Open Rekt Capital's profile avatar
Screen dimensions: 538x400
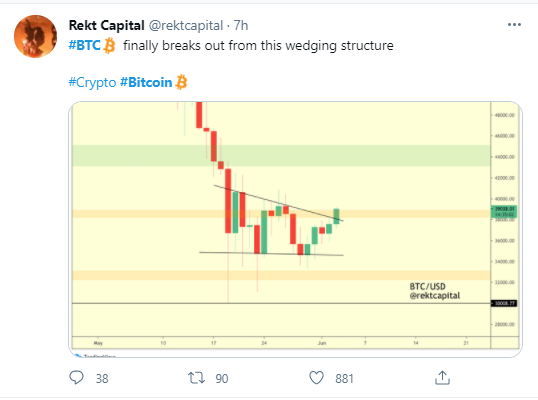[x=35, y=36]
